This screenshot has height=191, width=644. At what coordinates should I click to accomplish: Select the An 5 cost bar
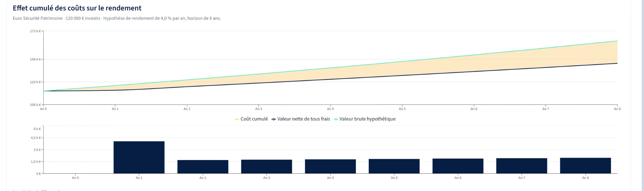click(x=394, y=166)
